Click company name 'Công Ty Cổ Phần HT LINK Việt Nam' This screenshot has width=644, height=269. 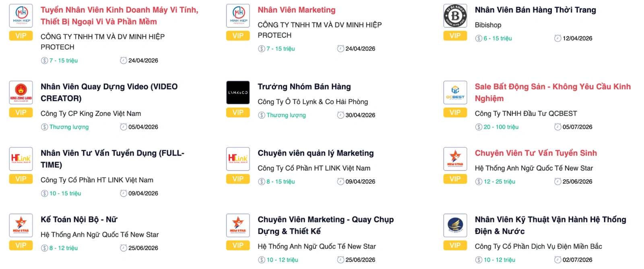pos(97,180)
